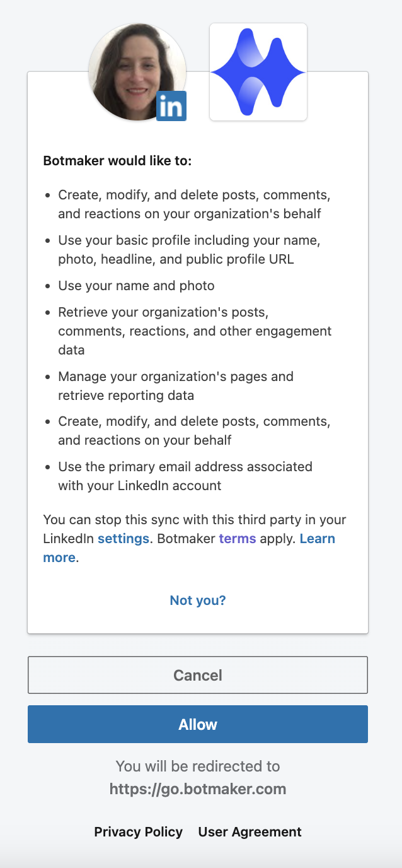Click the 'Use your name and photo' permission
Screen dimensions: 402x868
(x=137, y=286)
